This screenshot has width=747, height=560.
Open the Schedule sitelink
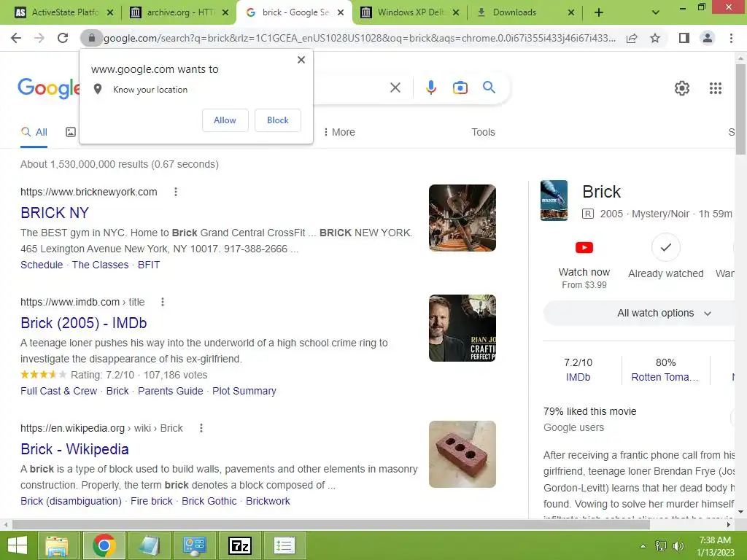point(42,265)
